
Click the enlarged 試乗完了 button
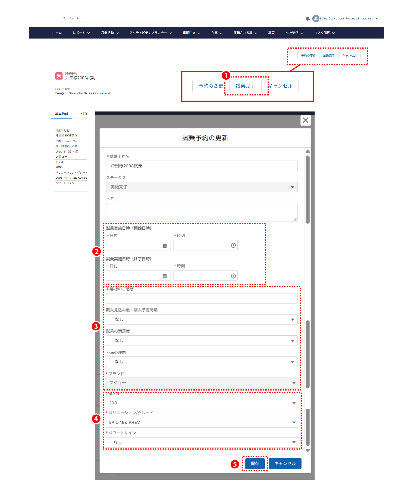[x=245, y=86]
